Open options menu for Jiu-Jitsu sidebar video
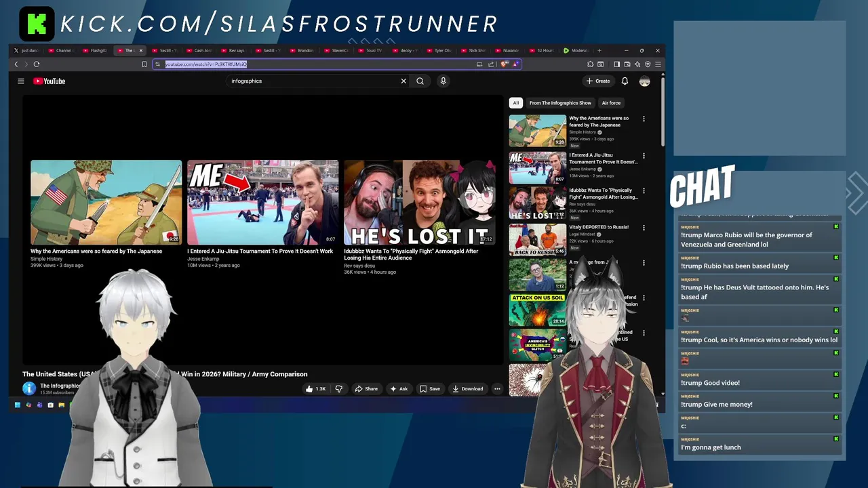 pos(644,156)
